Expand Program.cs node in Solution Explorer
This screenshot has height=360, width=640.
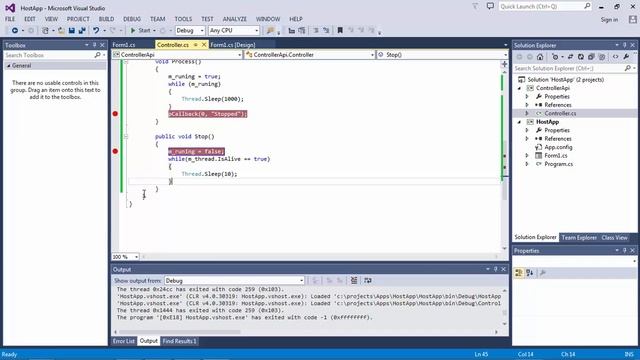[527, 164]
